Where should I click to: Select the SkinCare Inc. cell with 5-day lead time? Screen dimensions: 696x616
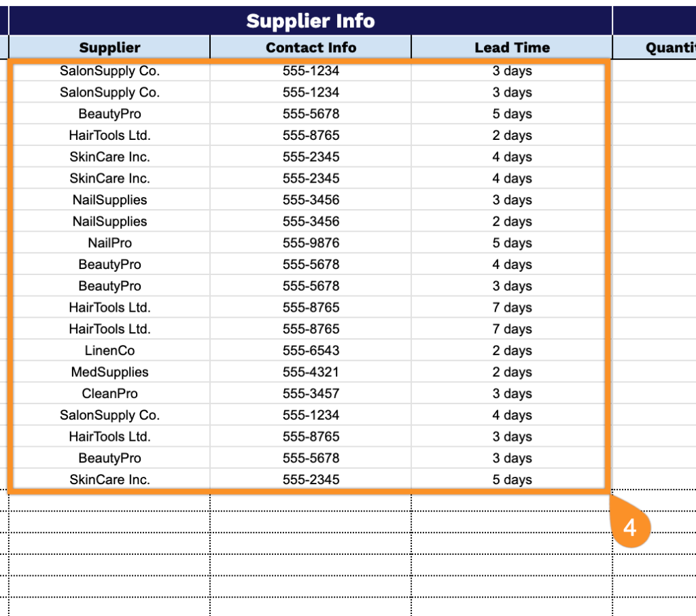click(x=109, y=479)
